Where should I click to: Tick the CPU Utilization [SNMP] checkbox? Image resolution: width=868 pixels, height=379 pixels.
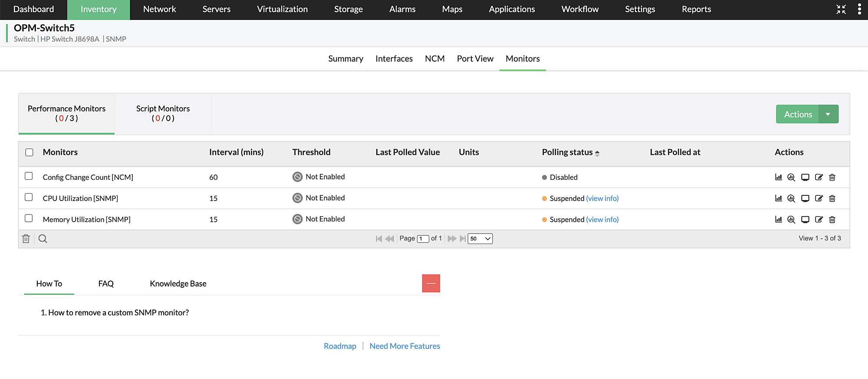tap(29, 198)
